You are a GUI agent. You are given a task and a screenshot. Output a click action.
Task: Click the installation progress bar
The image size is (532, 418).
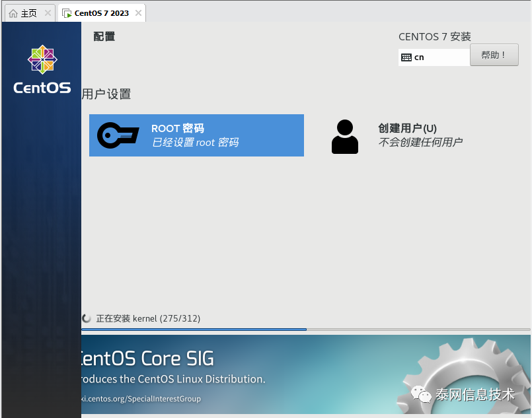click(306, 329)
